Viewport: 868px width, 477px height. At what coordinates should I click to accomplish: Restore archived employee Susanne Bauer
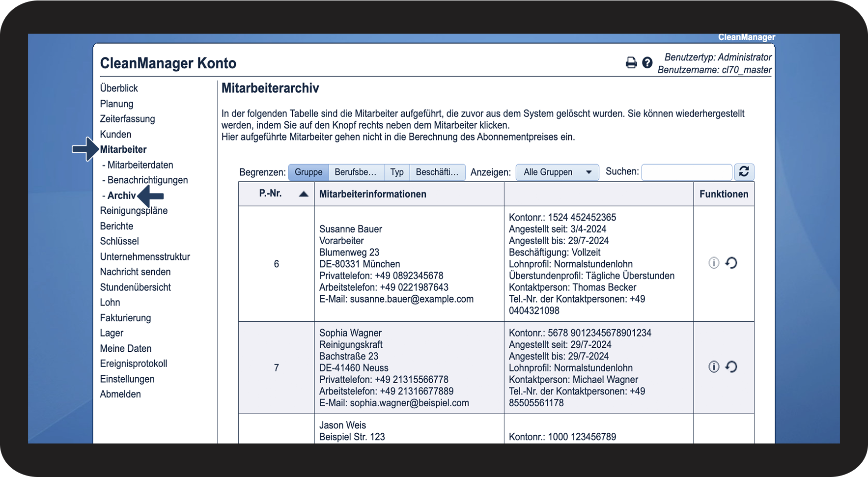731,263
